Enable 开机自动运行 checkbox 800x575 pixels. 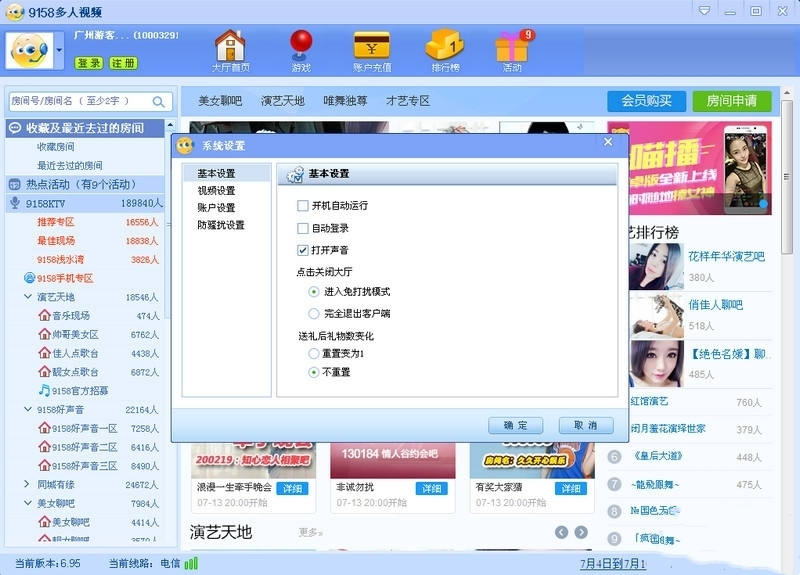click(x=303, y=206)
